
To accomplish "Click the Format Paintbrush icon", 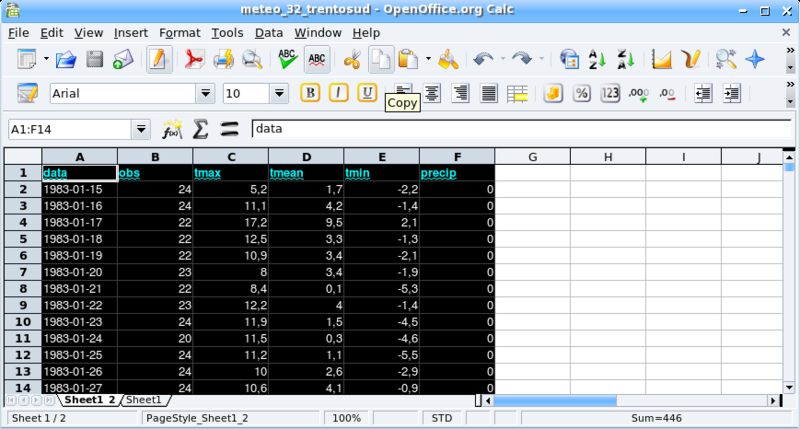I will (x=448, y=59).
